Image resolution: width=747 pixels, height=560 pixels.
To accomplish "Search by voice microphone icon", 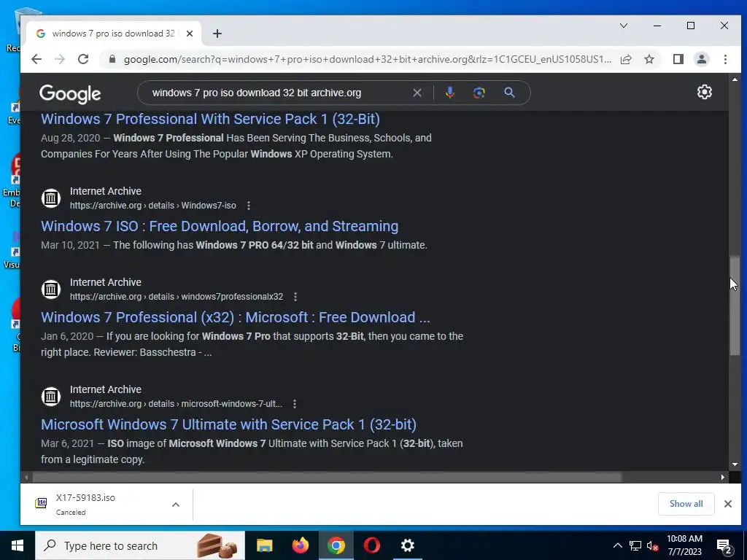I will [449, 93].
